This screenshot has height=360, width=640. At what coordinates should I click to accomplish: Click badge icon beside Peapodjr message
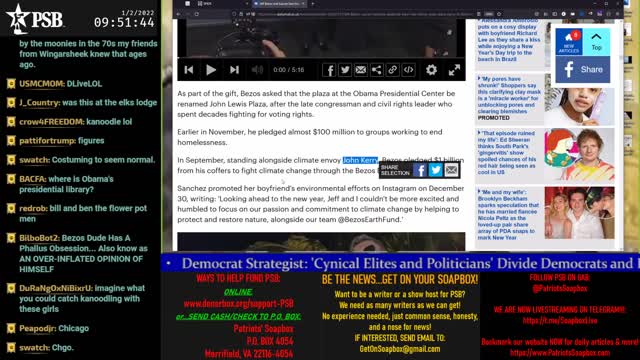coord(11,328)
